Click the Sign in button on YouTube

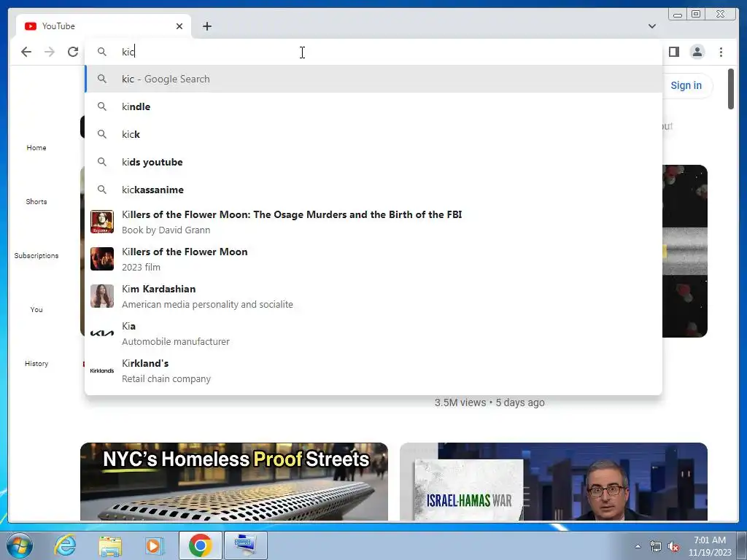tap(686, 85)
